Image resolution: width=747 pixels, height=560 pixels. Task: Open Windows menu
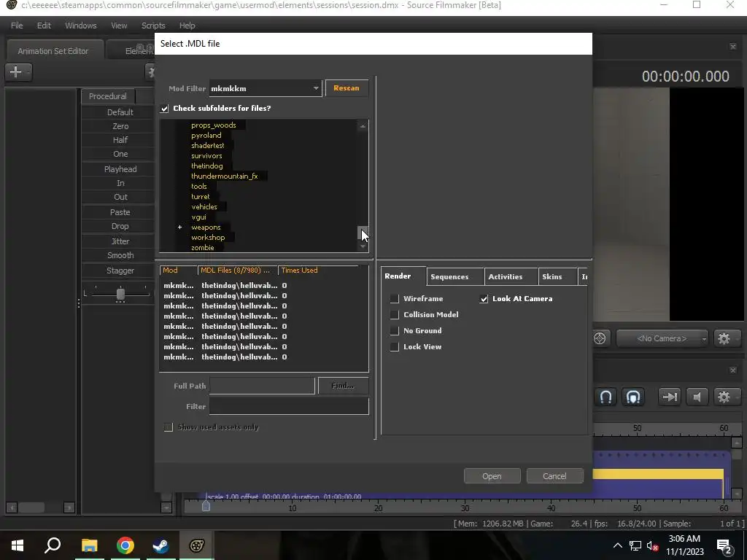tap(80, 26)
